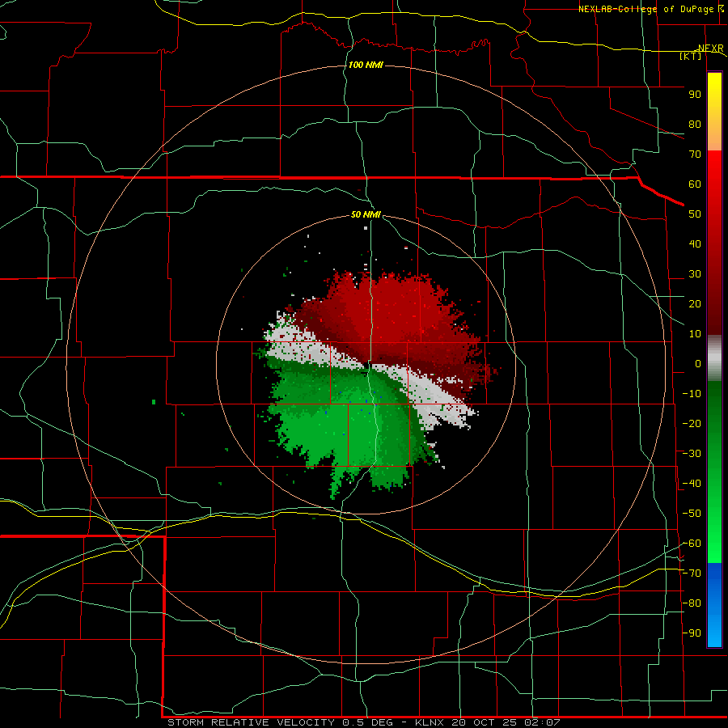
Task: Click the -70 scale label
Action: coord(692,574)
